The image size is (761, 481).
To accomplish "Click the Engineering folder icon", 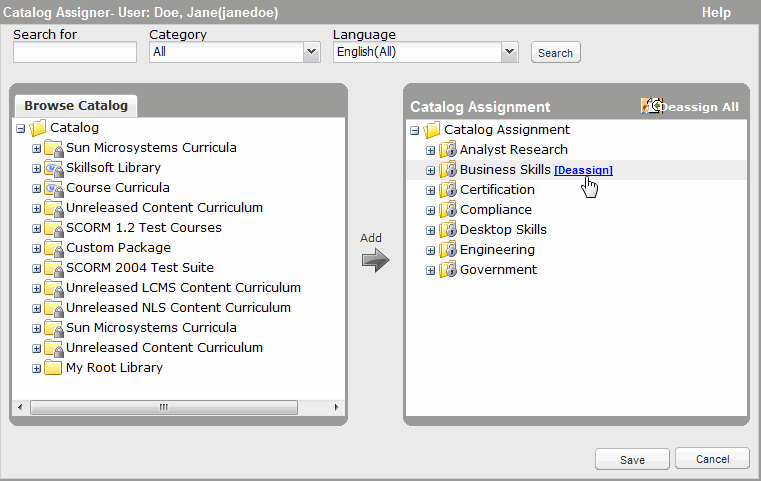I will pos(447,250).
